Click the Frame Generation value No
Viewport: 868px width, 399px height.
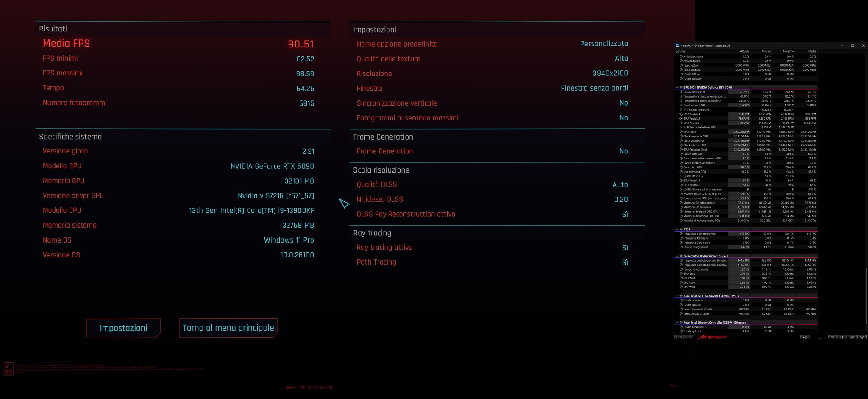click(x=624, y=151)
